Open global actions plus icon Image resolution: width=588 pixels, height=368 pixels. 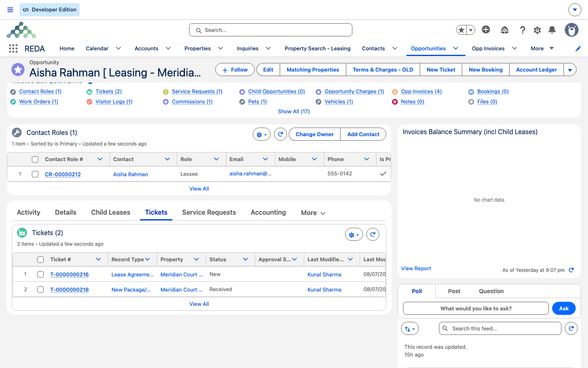click(486, 29)
